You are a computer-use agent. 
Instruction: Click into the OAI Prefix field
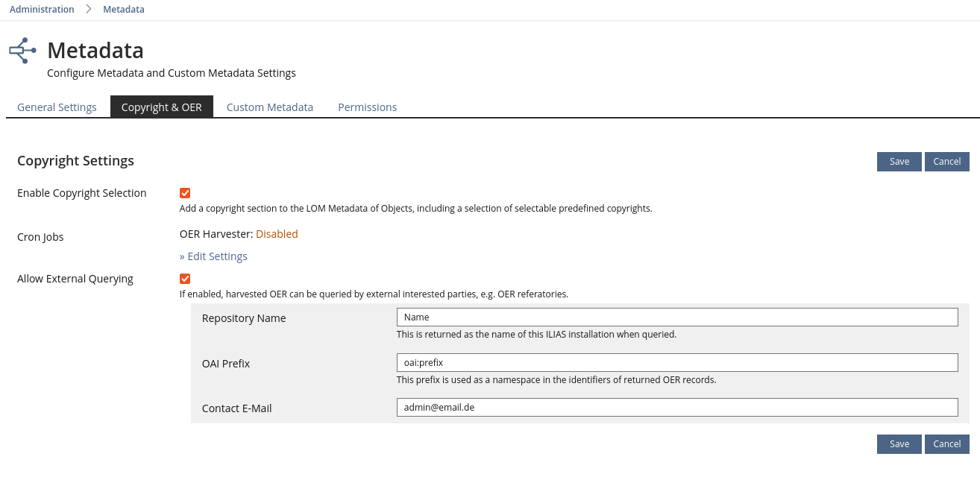(x=676, y=363)
